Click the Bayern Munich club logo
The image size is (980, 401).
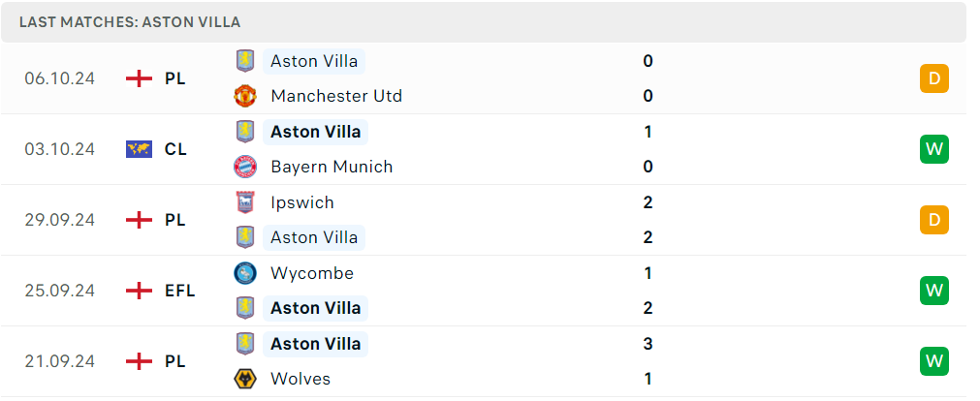pos(245,167)
